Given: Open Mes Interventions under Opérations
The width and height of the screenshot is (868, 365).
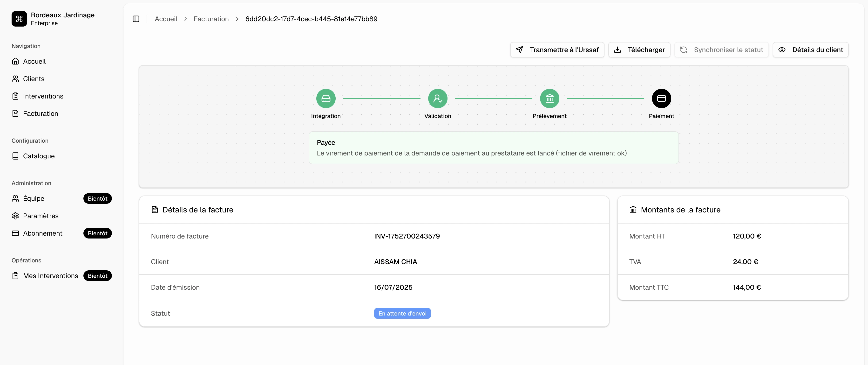Looking at the screenshot, I should 51,276.
